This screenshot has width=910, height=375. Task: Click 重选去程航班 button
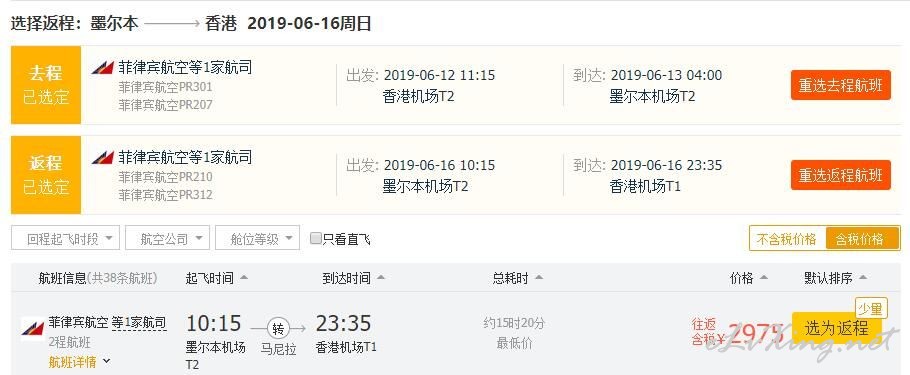[x=840, y=85]
